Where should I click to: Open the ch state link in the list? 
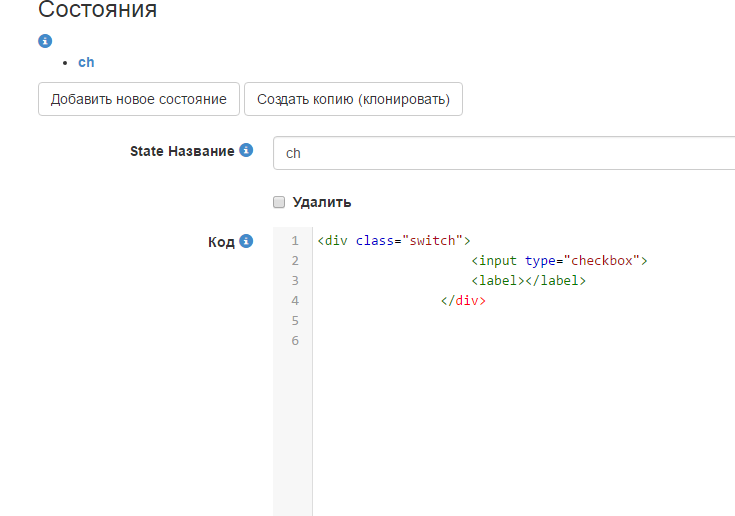[86, 62]
